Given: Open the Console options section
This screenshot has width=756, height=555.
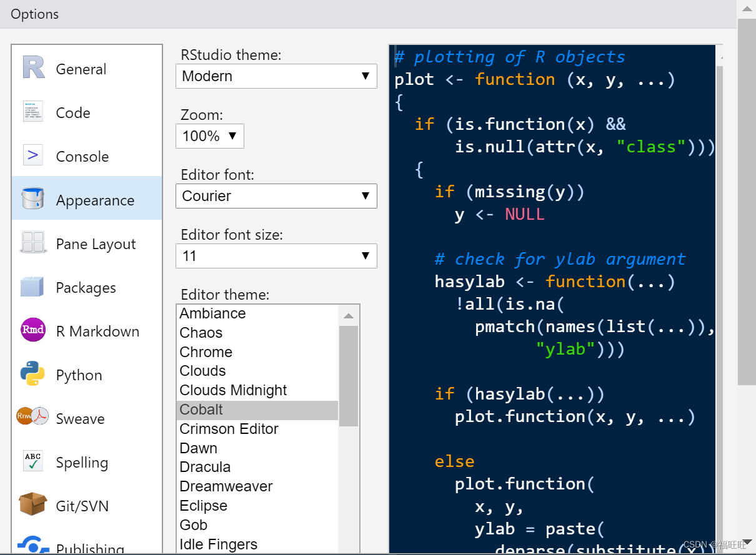Looking at the screenshot, I should pos(87,156).
